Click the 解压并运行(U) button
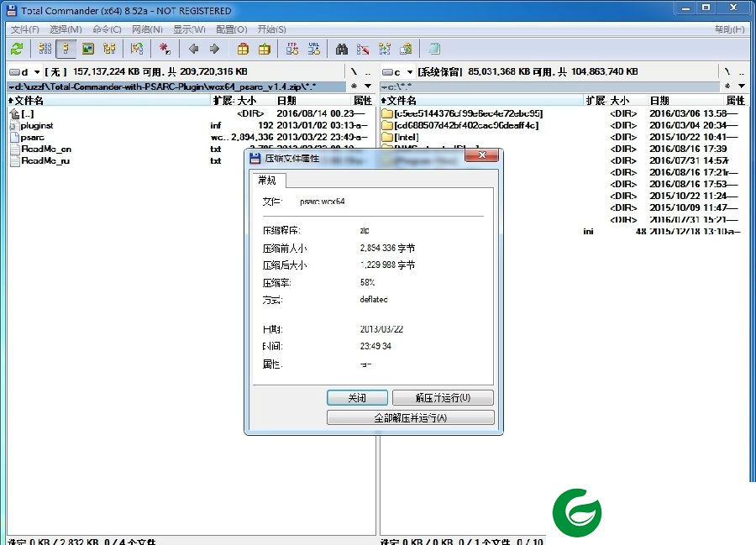Screen dimensions: 756x545 [x=443, y=397]
